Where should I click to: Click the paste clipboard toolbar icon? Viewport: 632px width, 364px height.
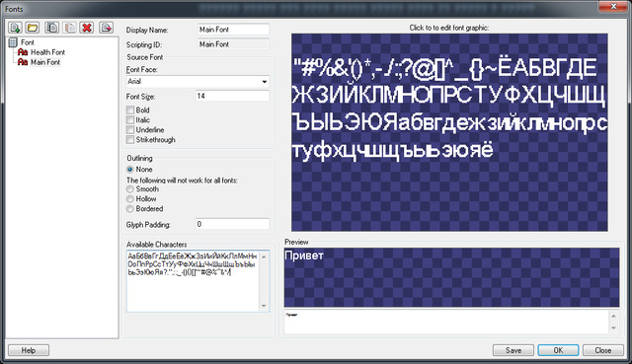coord(70,28)
